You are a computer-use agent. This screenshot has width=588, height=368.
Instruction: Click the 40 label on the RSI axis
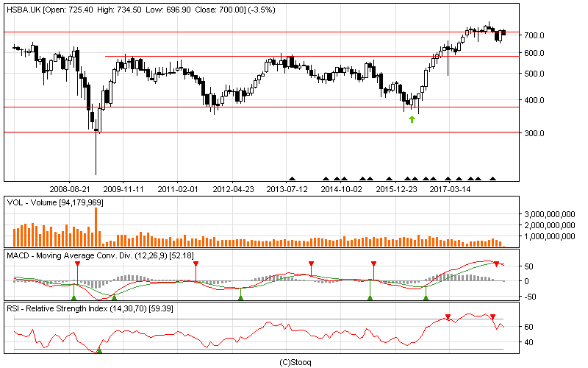coord(528,342)
